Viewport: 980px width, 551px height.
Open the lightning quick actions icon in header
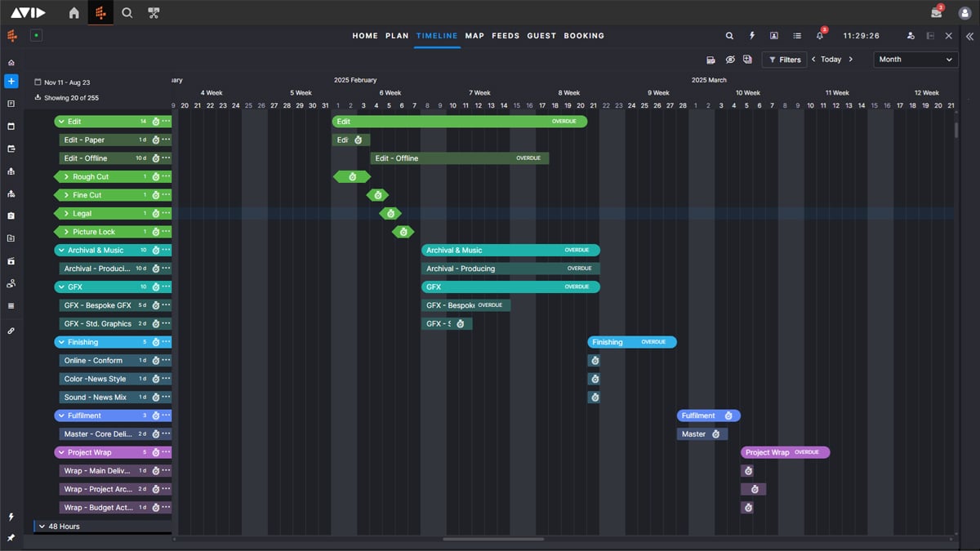pos(751,36)
